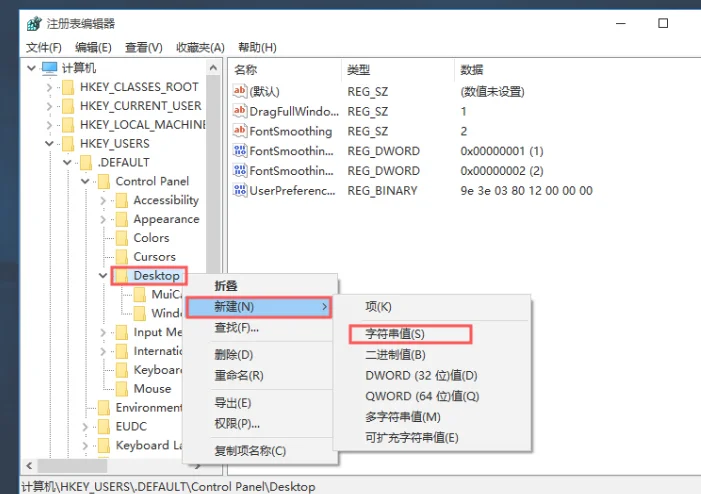Select the computer icon at tree root

[x=49, y=68]
